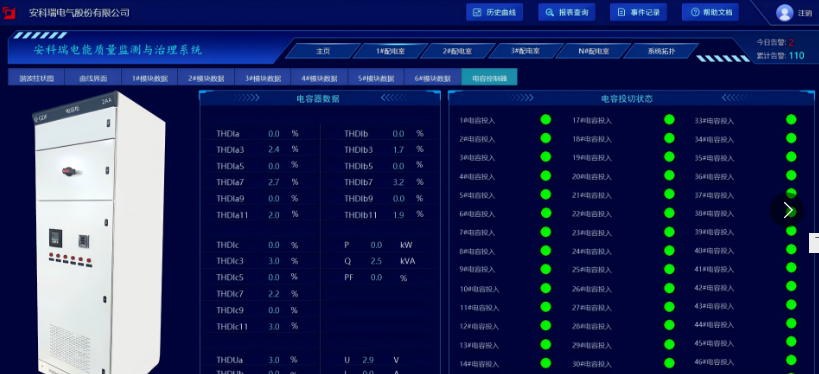Click the 3#电容投入 green indicator
Image resolution: width=819 pixels, height=374 pixels.
[545, 157]
